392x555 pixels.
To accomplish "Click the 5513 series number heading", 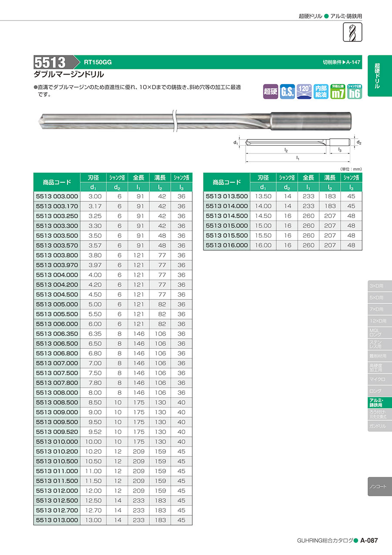I will tap(51, 62).
